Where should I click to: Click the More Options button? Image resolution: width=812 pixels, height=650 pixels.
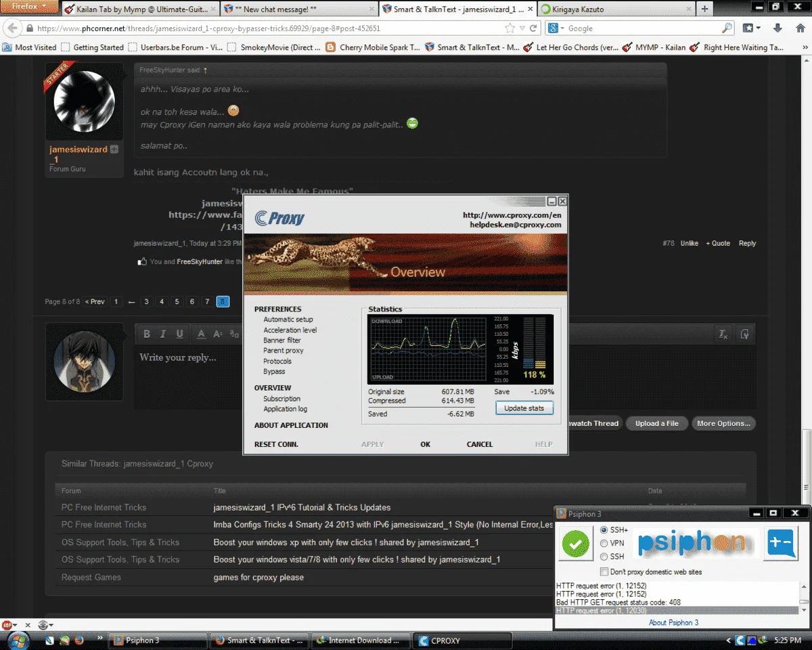point(723,423)
